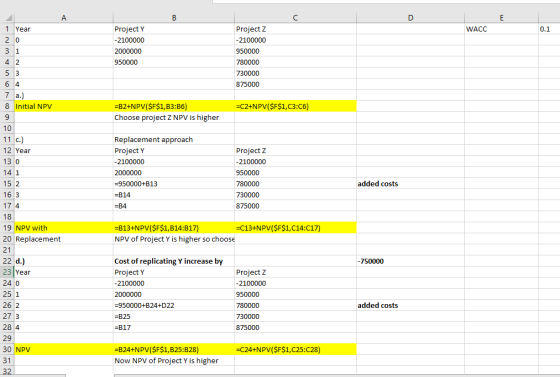Select column C header

295,18
